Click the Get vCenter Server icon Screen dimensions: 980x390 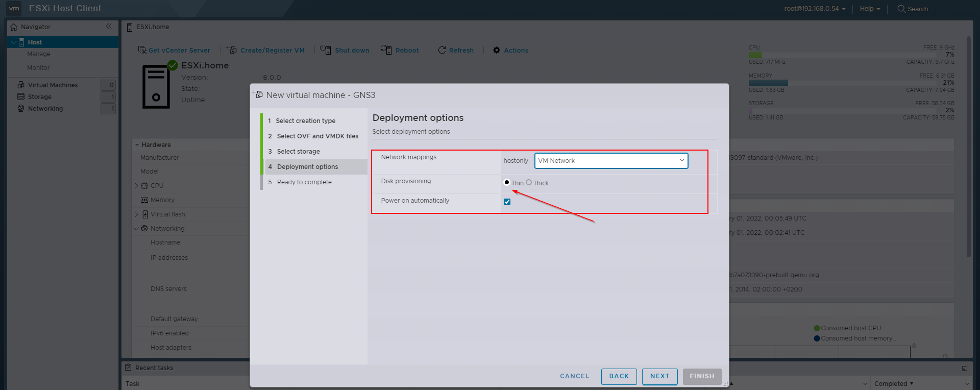(142, 50)
